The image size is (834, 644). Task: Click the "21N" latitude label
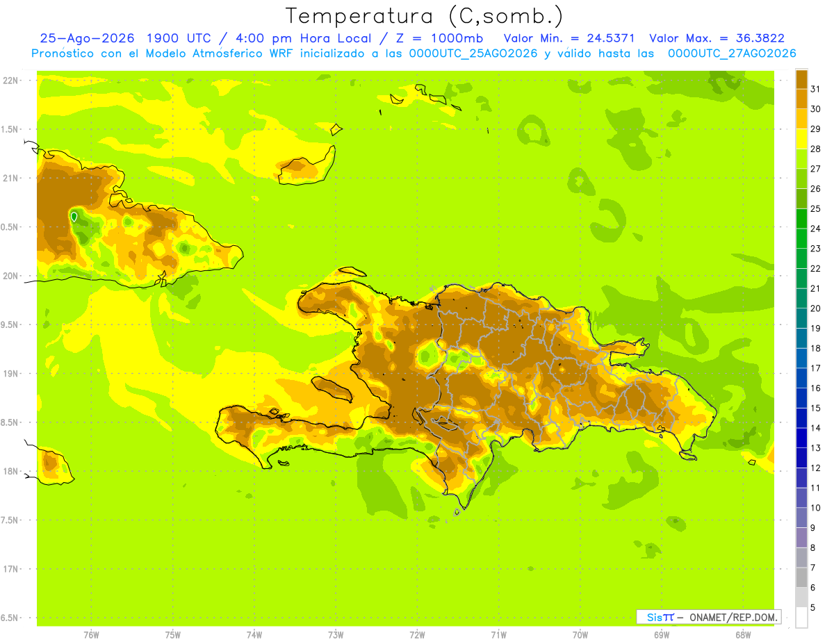coord(10,179)
